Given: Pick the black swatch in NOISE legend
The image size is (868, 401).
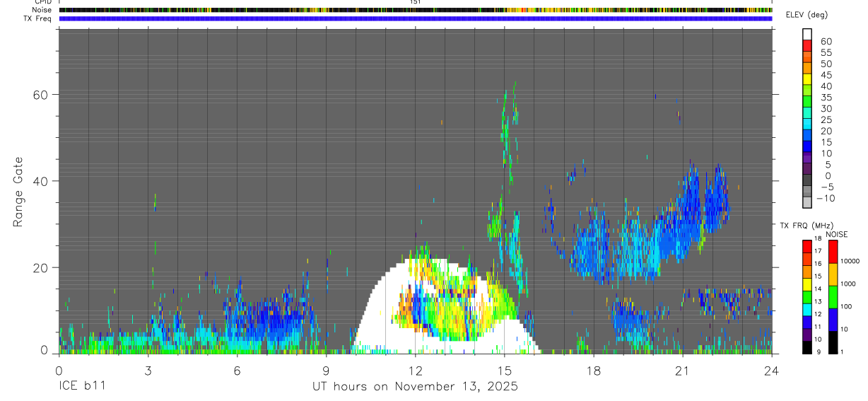Looking at the screenshot, I should click(833, 342).
